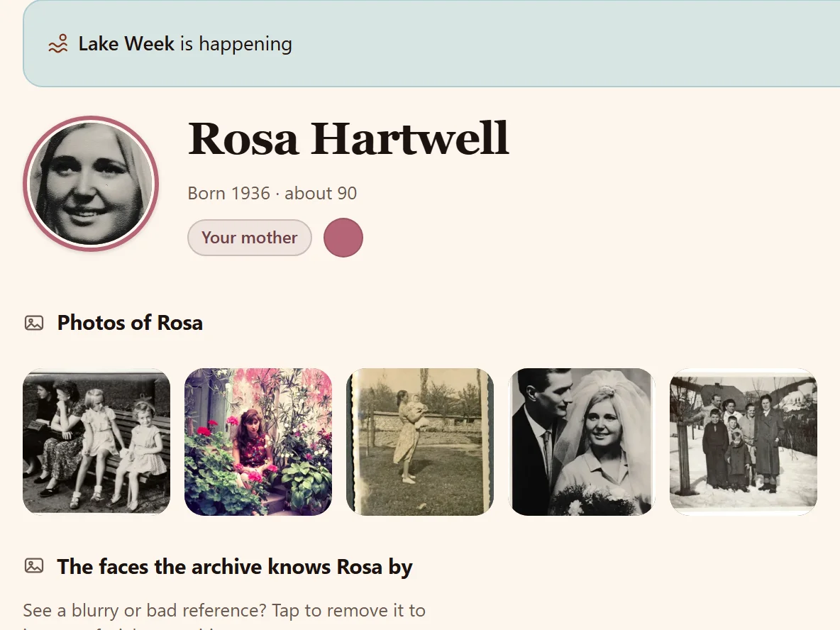Click the Lake Week swimmer icon
This screenshot has width=840, height=630.
point(58,43)
